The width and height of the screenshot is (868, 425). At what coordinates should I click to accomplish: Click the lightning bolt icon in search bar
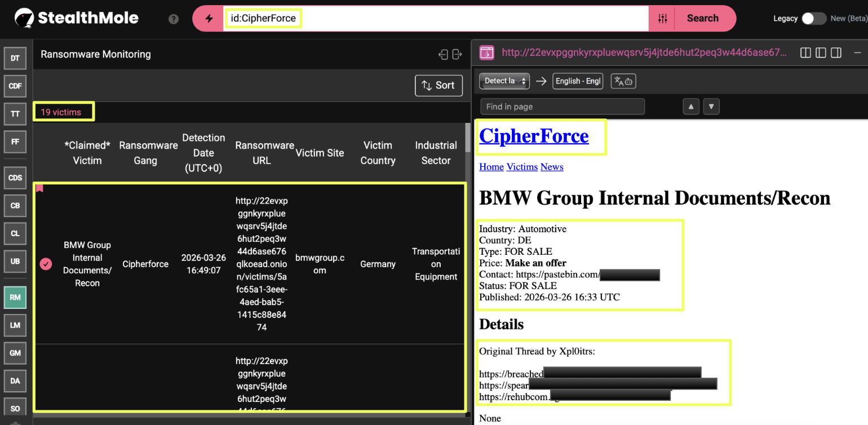[x=209, y=19]
